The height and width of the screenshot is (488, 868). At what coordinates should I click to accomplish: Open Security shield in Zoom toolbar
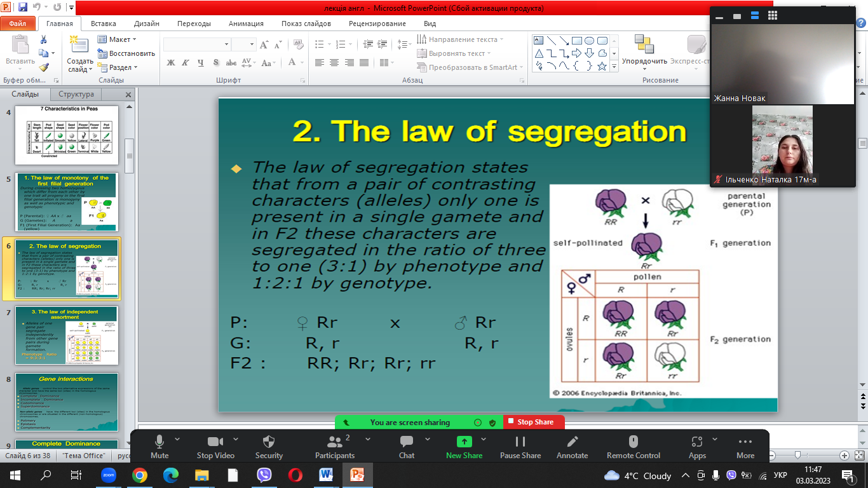(x=269, y=447)
